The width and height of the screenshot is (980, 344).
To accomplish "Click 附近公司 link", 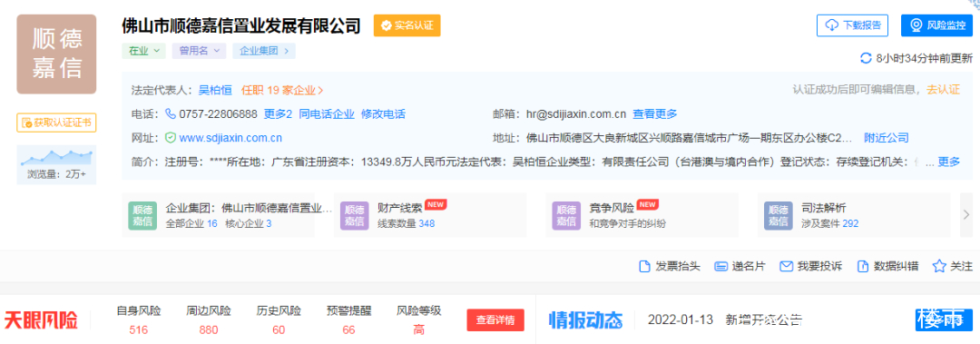I will coord(887,138).
